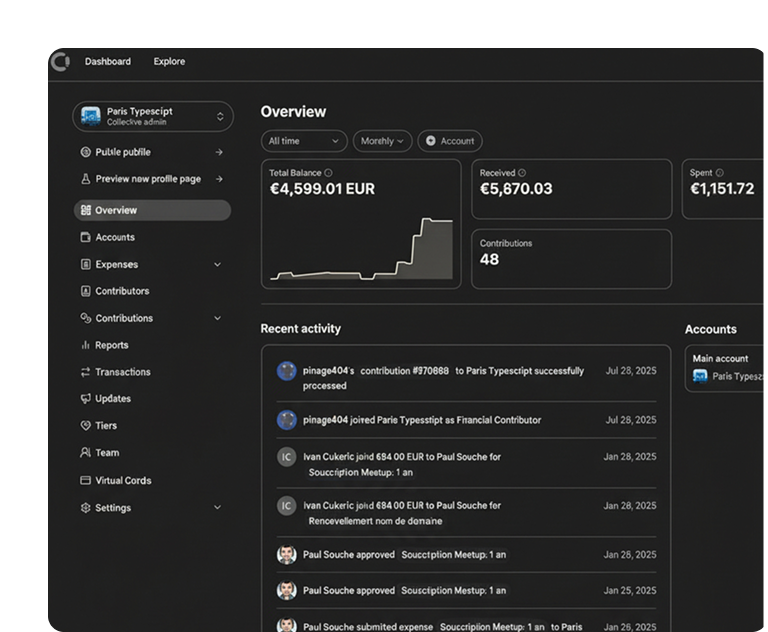Add the Account filter
The height and width of the screenshot is (632, 768).
[450, 141]
